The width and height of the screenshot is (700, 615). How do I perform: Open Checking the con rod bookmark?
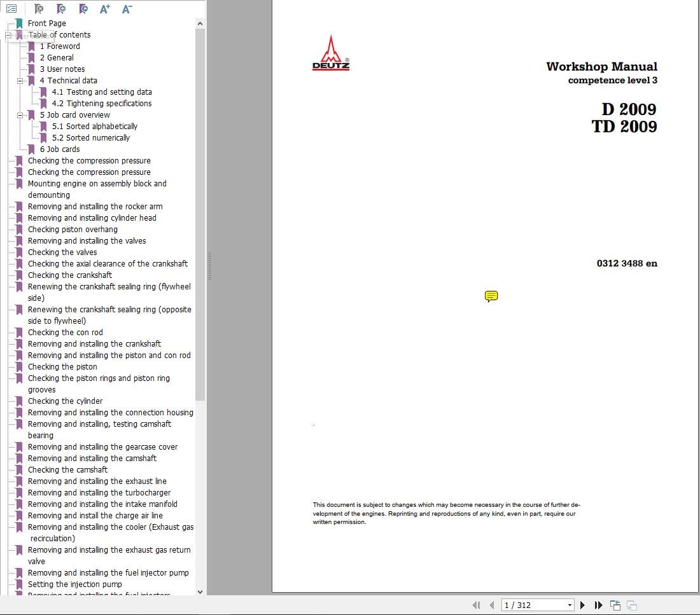pos(65,333)
